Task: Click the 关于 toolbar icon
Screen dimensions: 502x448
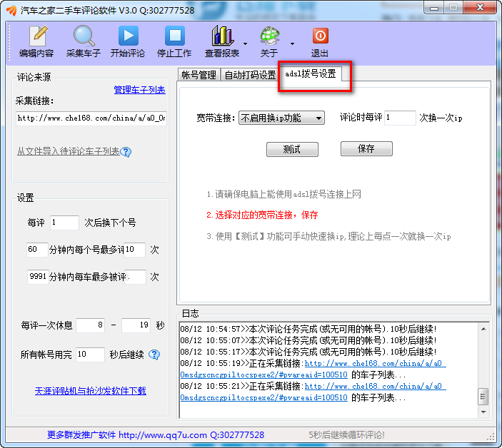Action: point(269,36)
